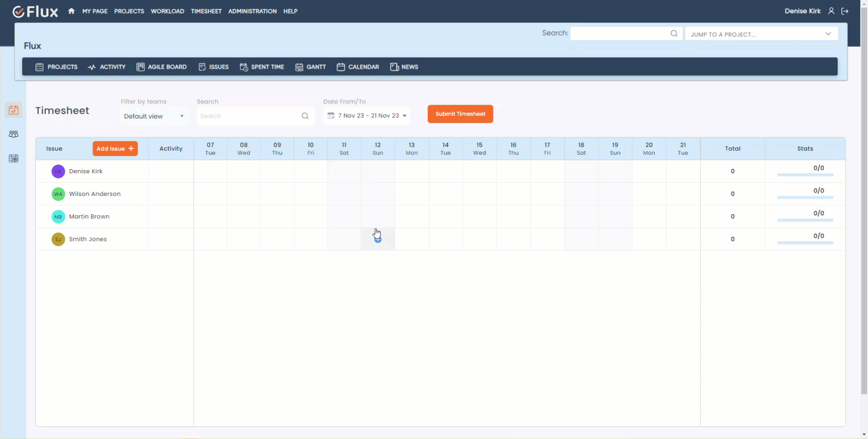The image size is (868, 439).
Task: Open the Agile Board tab
Action: 162,67
